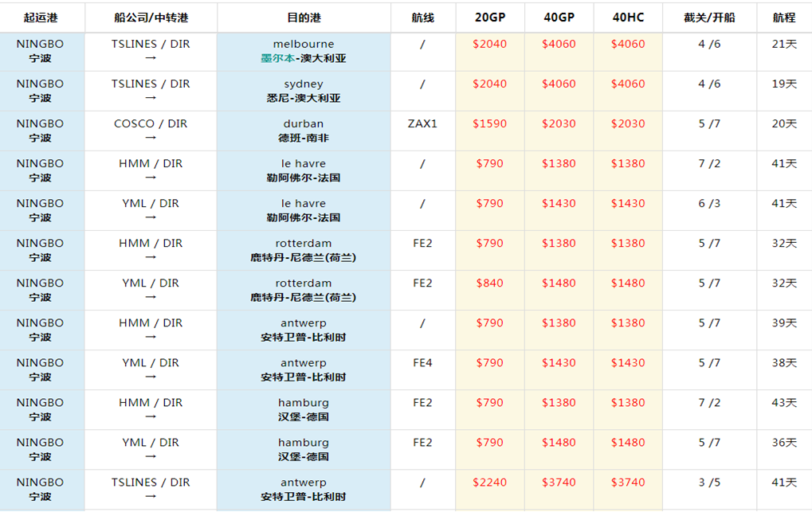This screenshot has height=512, width=812.
Task: Click the $840 rotterdam 20GP price
Action: (489, 283)
